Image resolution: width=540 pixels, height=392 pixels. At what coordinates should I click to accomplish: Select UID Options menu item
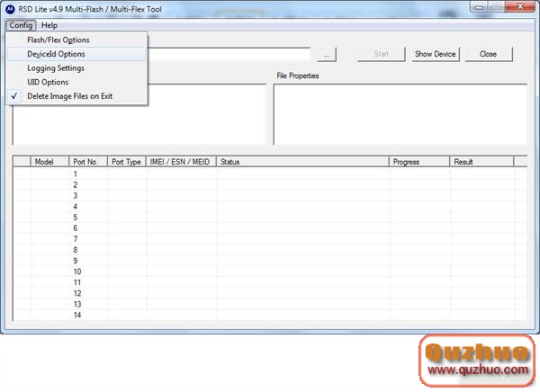click(76, 82)
